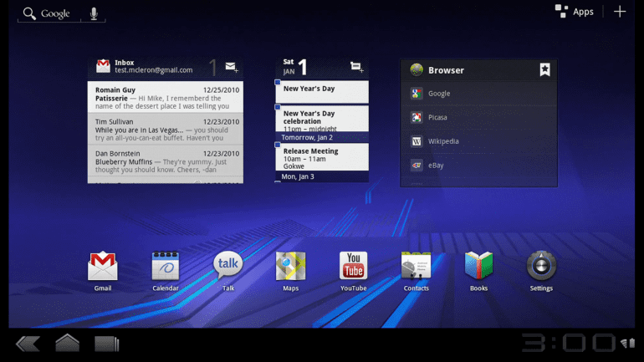
Task: Open Tim Sullivan's Las Vegas email
Action: tap(166, 130)
